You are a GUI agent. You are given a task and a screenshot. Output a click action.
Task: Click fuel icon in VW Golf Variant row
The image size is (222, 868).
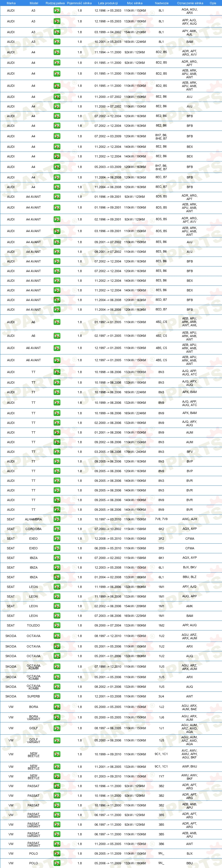pyautogui.click(x=57, y=740)
